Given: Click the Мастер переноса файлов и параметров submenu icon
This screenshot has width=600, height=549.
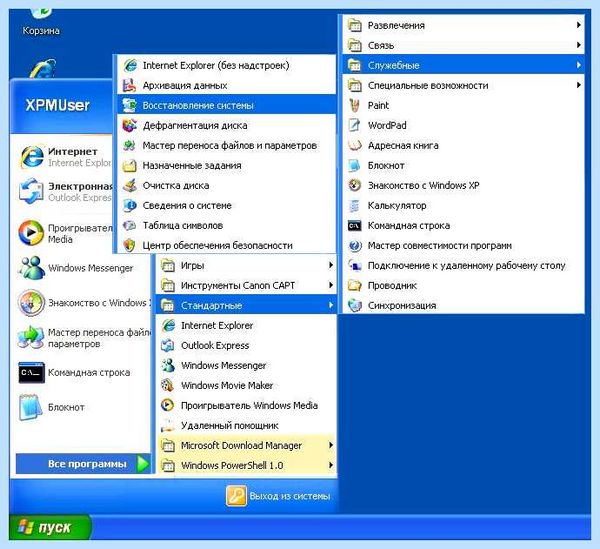Looking at the screenshot, I should (129, 145).
